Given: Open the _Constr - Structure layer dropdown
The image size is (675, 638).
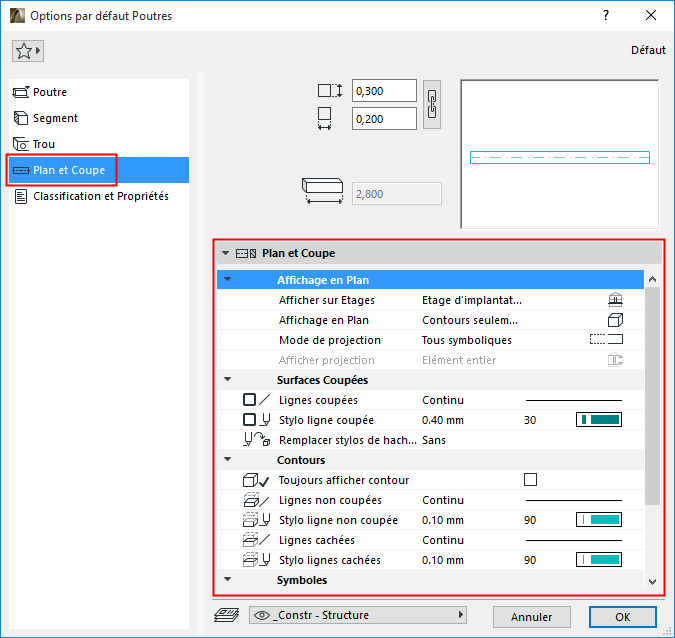Looking at the screenshot, I should pyautogui.click(x=358, y=615).
